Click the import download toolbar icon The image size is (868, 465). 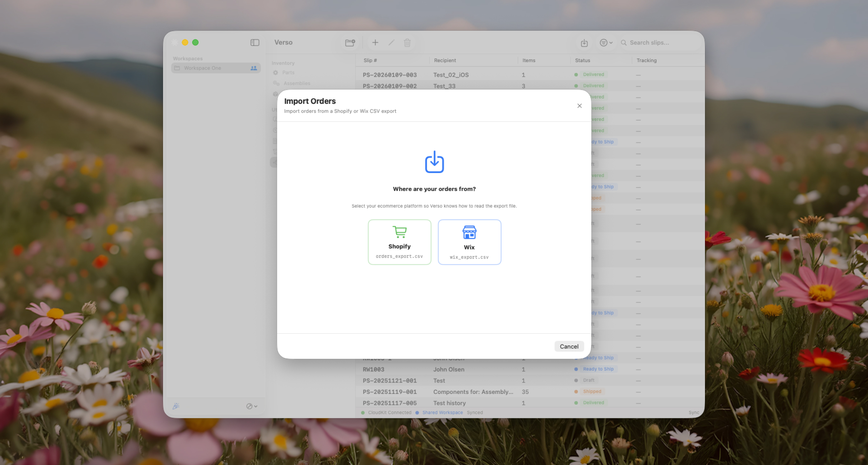584,43
